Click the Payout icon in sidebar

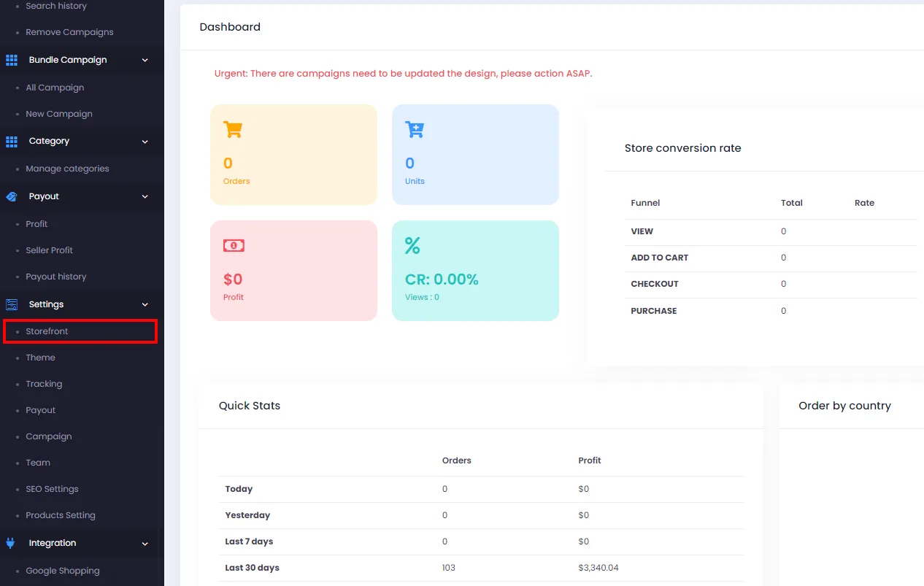click(x=12, y=197)
